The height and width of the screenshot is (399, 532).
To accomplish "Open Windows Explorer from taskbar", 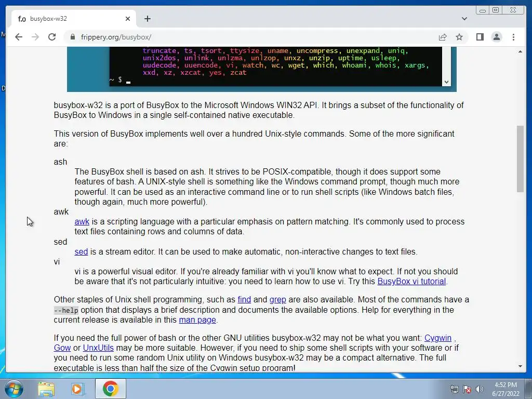I will (46, 389).
